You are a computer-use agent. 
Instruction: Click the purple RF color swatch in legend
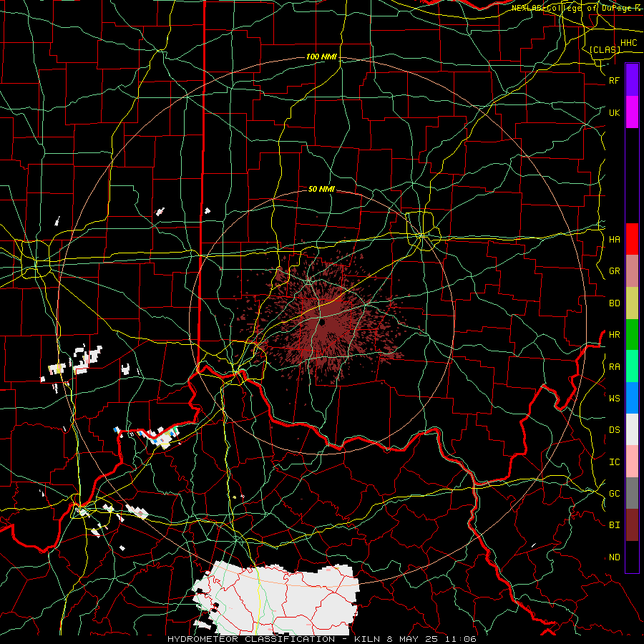632,80
